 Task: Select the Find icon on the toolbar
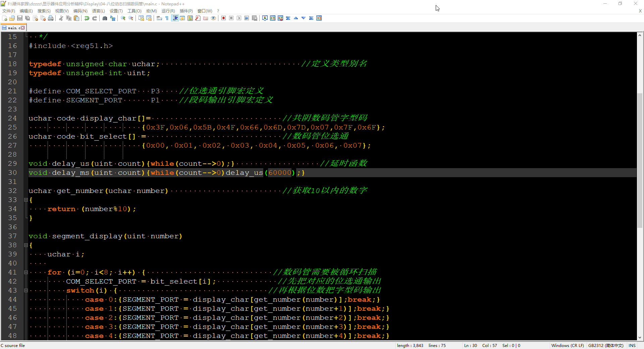tap(105, 18)
